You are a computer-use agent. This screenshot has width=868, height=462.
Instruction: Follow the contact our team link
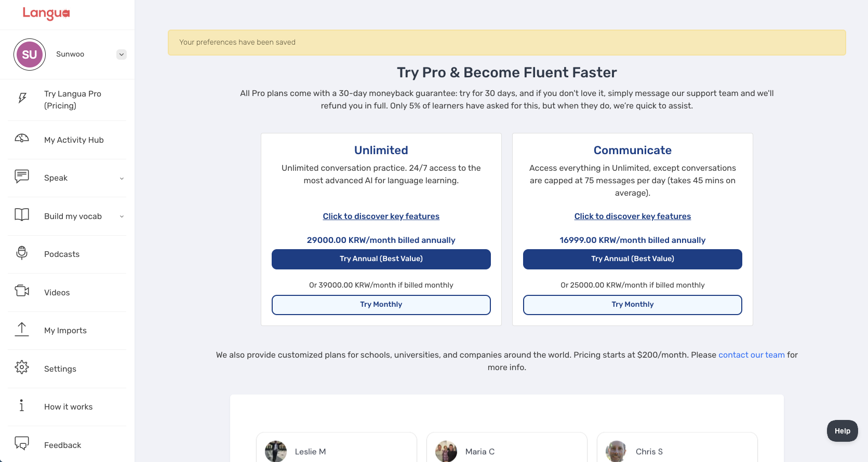[751, 355]
